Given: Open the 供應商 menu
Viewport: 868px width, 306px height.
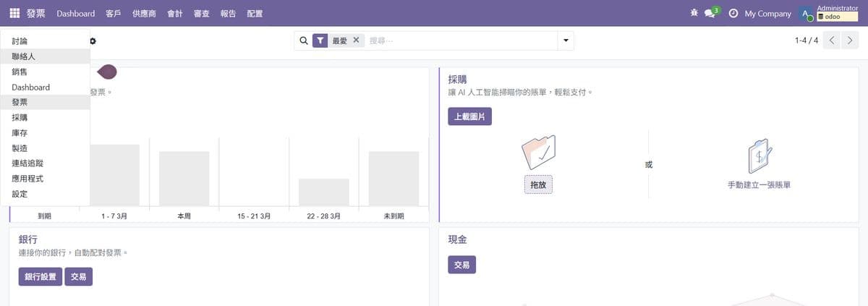Looking at the screenshot, I should (144, 13).
